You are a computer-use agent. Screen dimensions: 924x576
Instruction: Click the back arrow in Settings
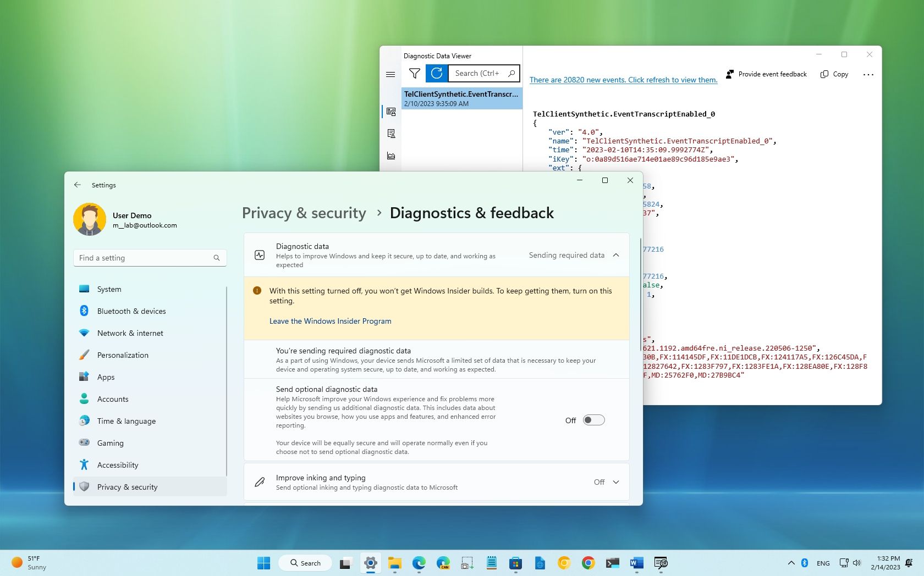tap(78, 185)
